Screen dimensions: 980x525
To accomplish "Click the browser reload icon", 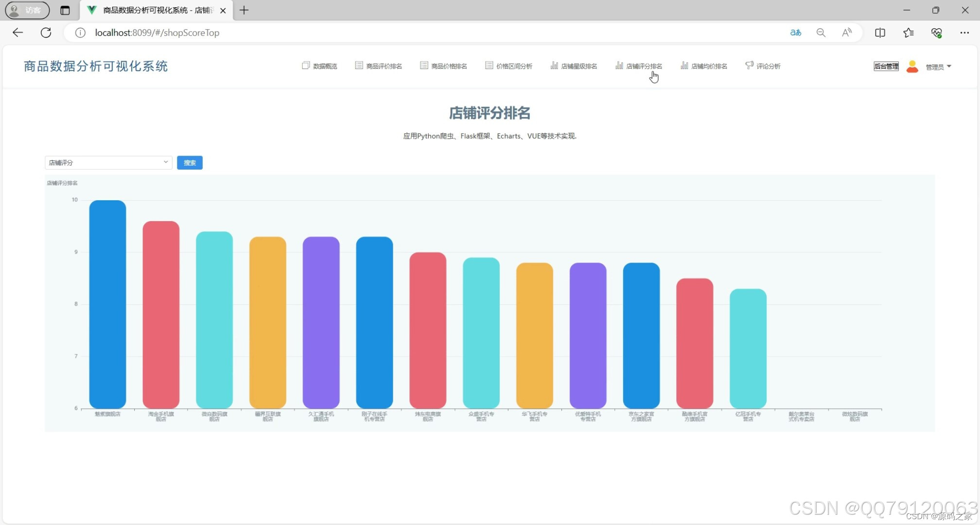I will [x=46, y=33].
